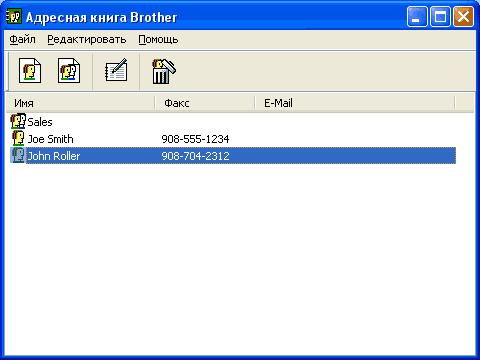Click the Brother address book title icon
The image size is (480, 360).
tap(14, 16)
